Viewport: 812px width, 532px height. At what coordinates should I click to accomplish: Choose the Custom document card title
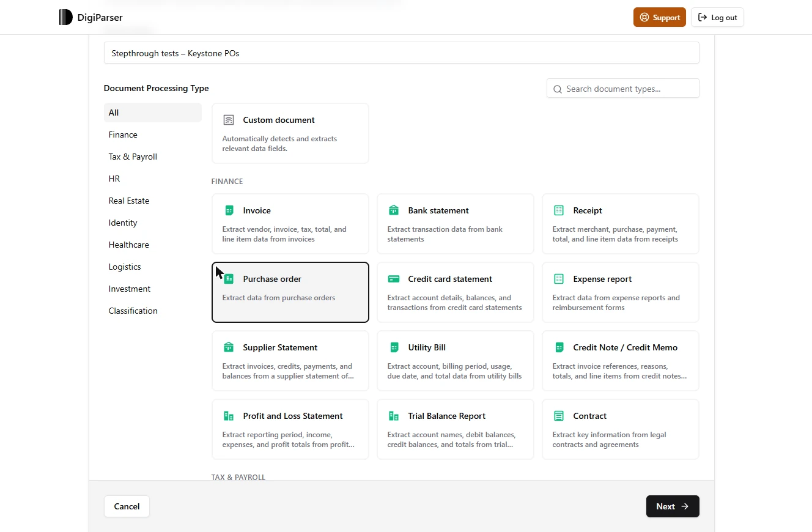(279, 120)
